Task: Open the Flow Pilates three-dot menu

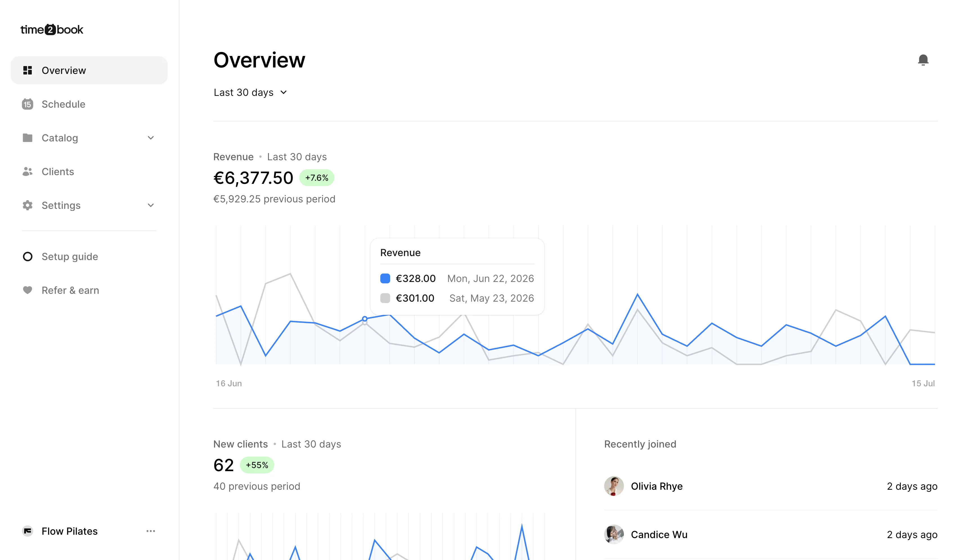Action: click(x=151, y=531)
